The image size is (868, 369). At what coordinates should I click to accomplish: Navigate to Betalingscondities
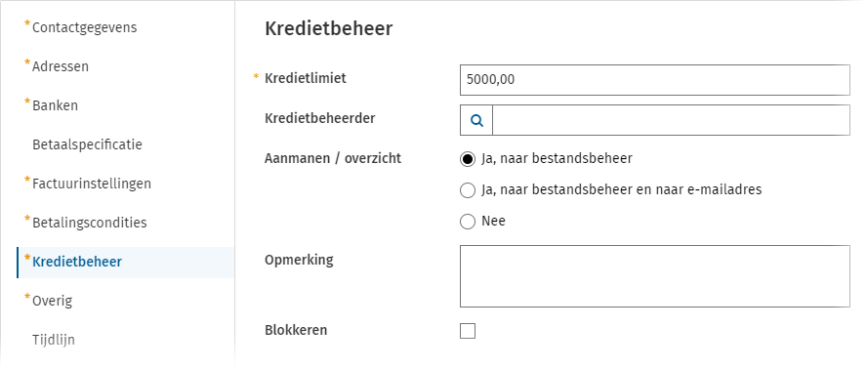[x=90, y=223]
